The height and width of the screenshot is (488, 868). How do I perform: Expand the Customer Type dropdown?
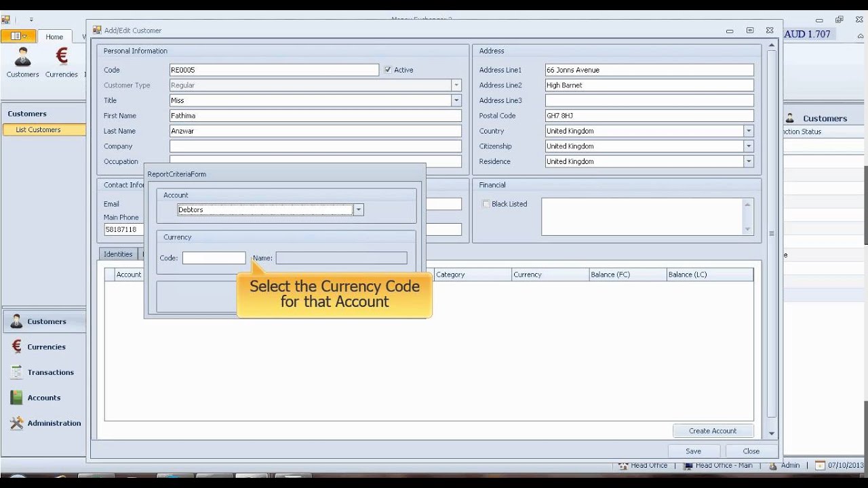pyautogui.click(x=456, y=85)
